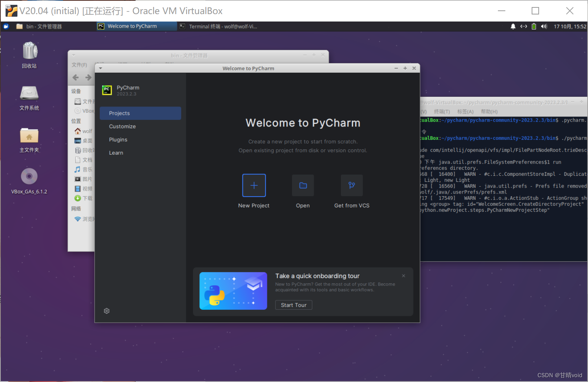This screenshot has height=382, width=588.
Task: Select the Learn tab
Action: pos(141,153)
